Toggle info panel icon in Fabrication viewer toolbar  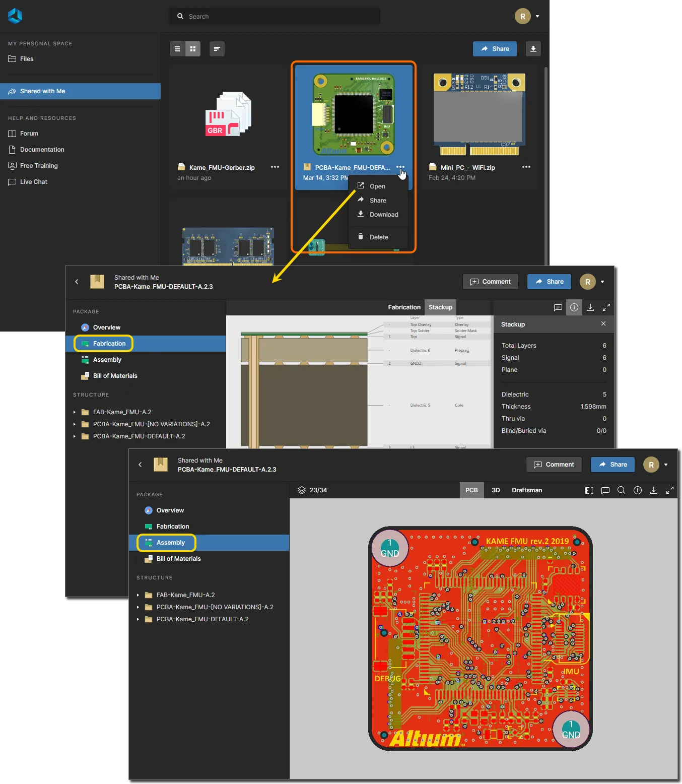coord(574,307)
